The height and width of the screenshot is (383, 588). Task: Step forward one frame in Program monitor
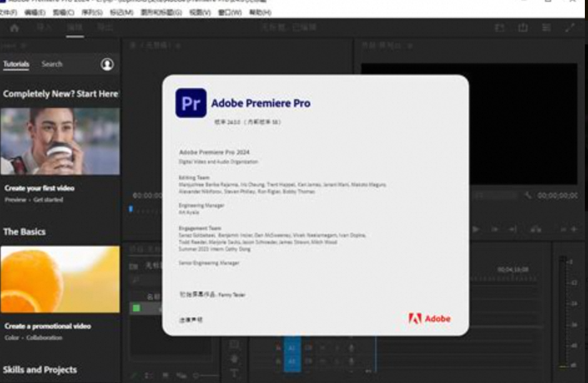click(x=494, y=229)
